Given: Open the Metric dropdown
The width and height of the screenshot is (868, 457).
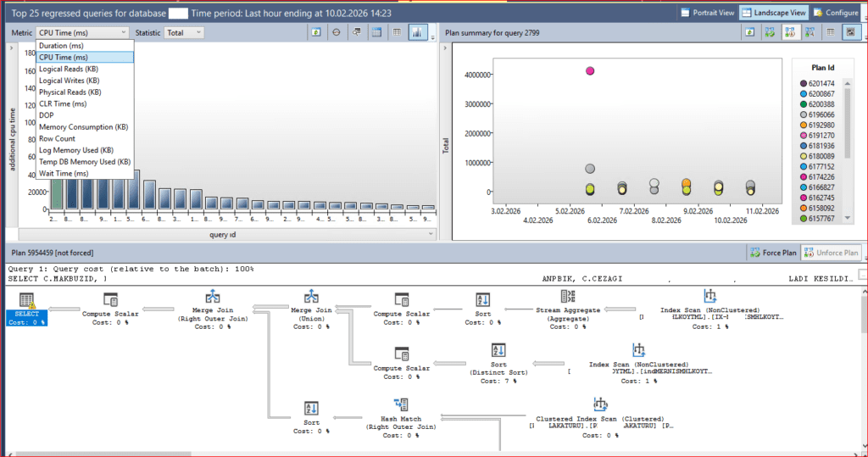Looking at the screenshot, I should pos(82,32).
